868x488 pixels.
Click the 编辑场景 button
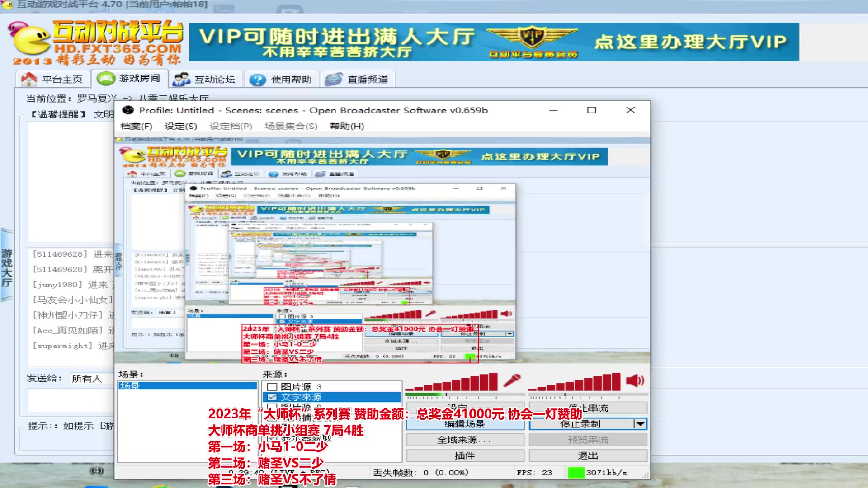pyautogui.click(x=465, y=424)
